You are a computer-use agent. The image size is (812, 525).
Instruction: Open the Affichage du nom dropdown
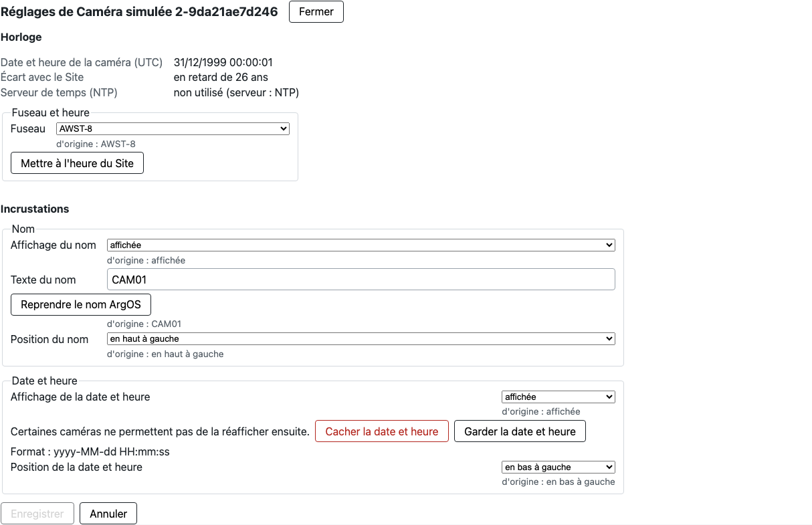tap(361, 245)
